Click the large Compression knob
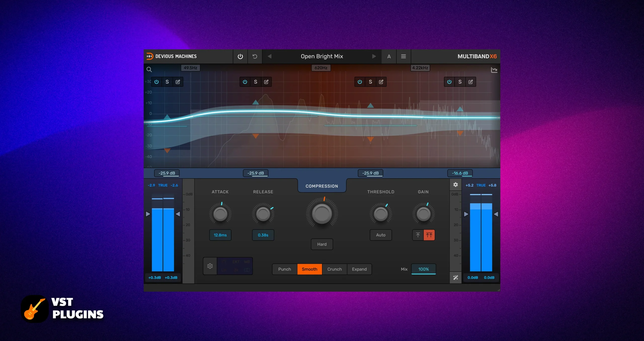The image size is (644, 341). tap(322, 214)
